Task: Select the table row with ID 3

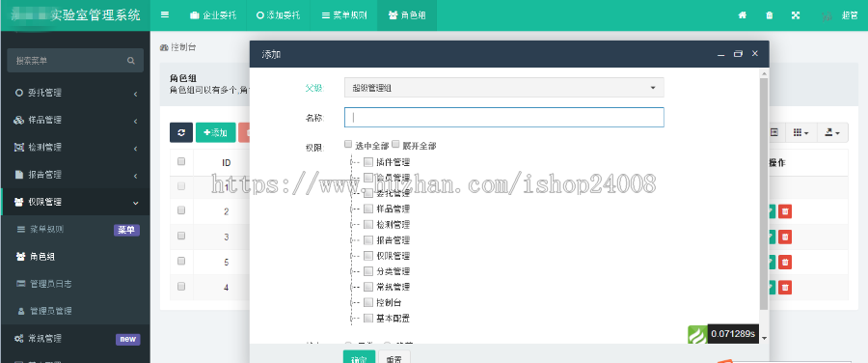Action: point(181,237)
